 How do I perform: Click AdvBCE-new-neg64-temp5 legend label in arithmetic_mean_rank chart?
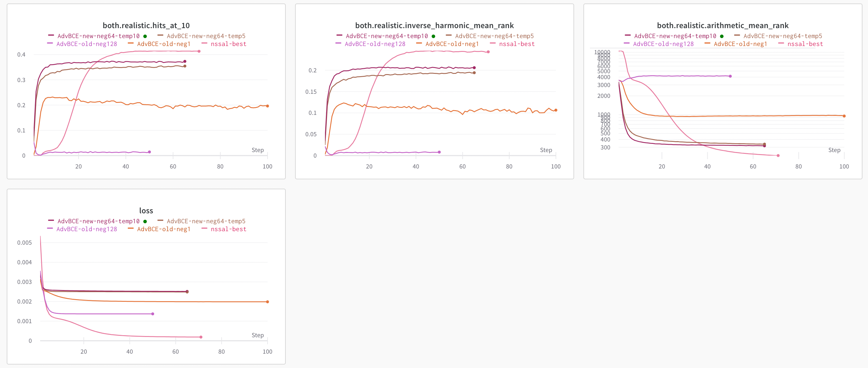[782, 36]
